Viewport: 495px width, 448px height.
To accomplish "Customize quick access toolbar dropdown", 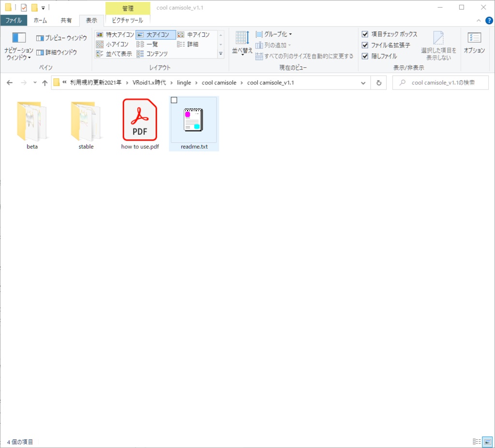I will click(43, 8).
